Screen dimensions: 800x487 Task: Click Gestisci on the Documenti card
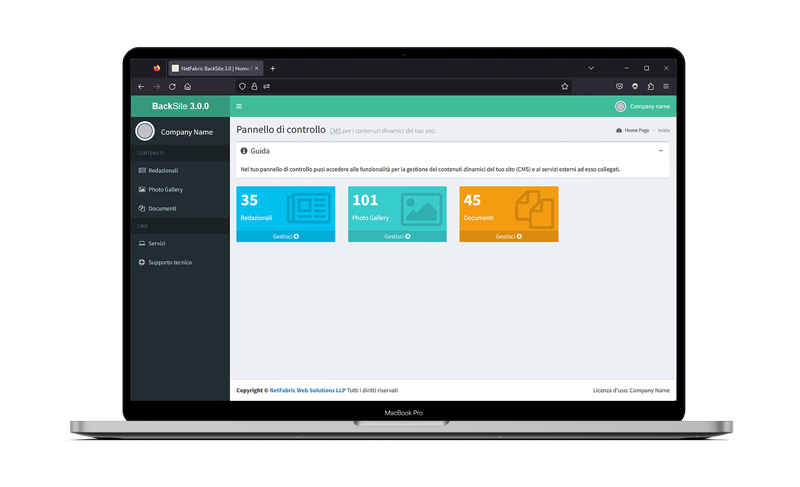point(509,237)
